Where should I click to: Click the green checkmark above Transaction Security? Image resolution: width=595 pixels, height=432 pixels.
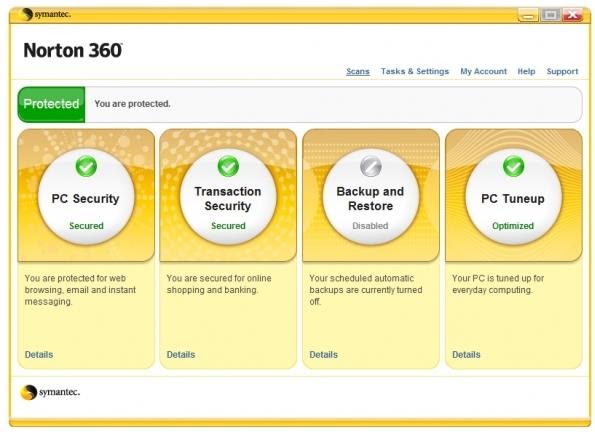228,166
